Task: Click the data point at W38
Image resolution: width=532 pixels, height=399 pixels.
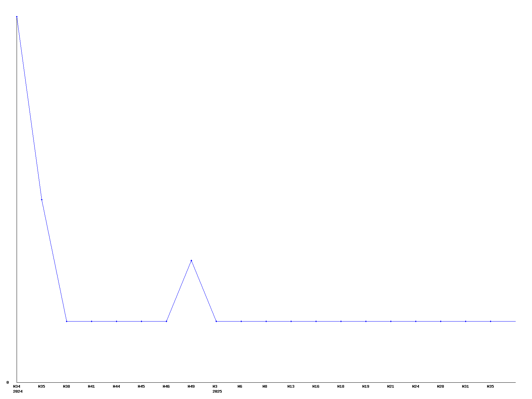Action: click(66, 321)
